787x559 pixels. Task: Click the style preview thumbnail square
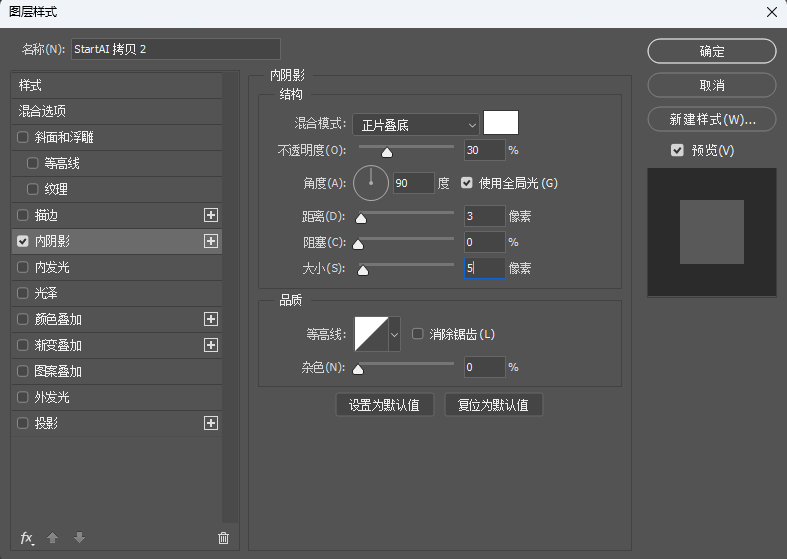pos(712,232)
